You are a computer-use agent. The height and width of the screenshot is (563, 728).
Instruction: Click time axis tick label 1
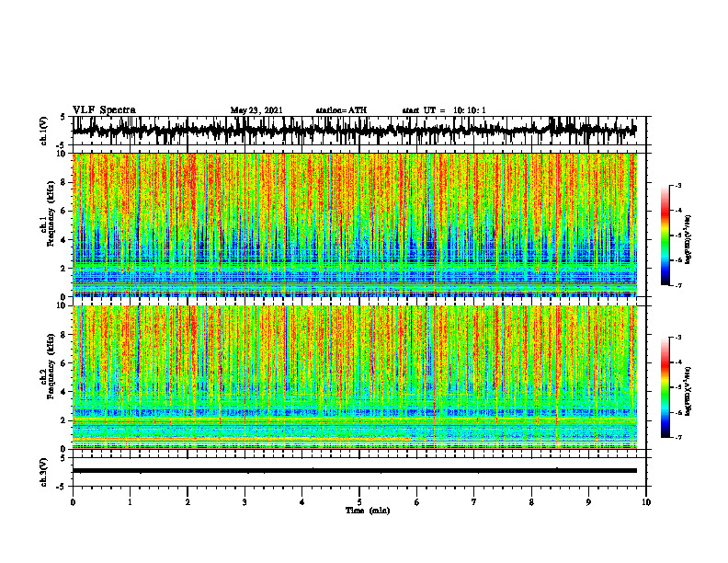(x=130, y=502)
